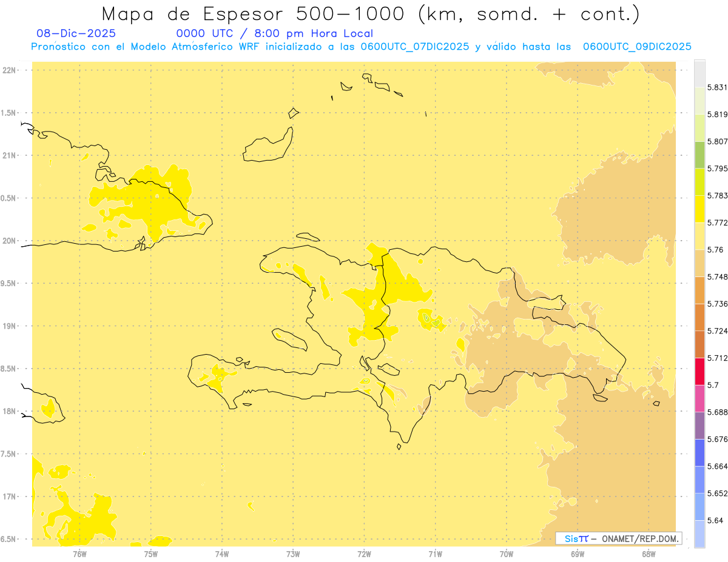Click the 75W longitude label
The width and height of the screenshot is (728, 562).
150,554
